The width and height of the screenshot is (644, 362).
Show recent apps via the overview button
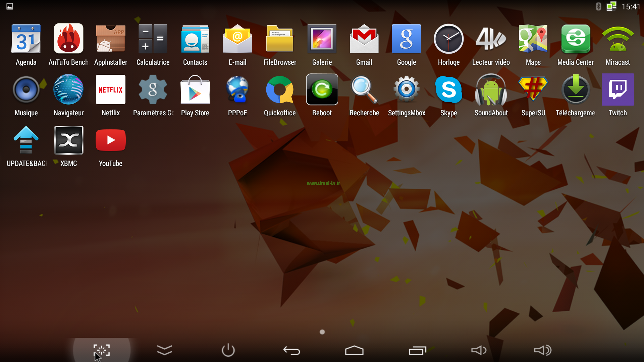pos(417,351)
